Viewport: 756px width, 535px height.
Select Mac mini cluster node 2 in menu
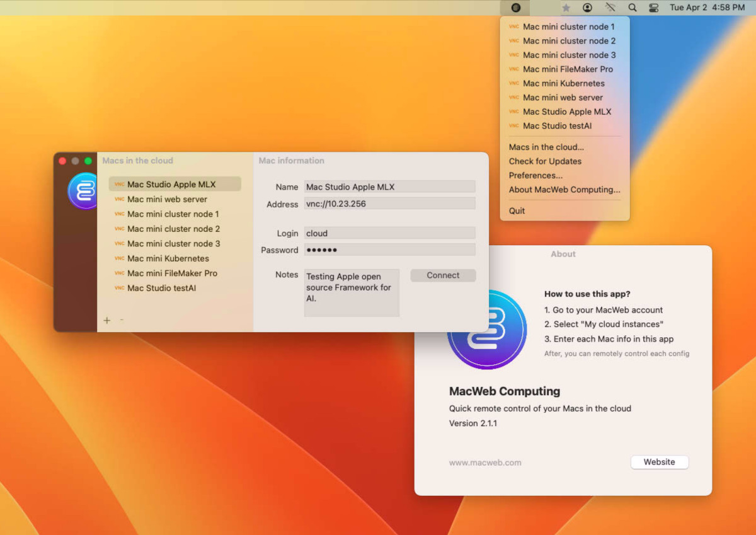coord(564,41)
